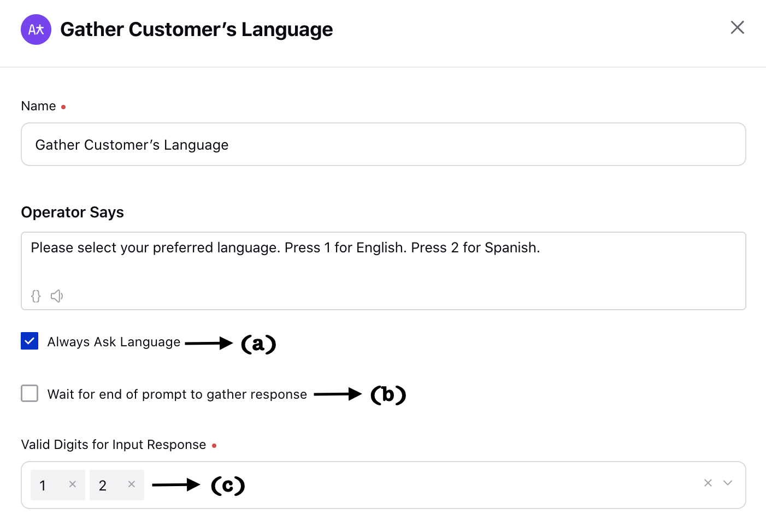Uncheck the Always Ask Language checkbox

coord(30,341)
